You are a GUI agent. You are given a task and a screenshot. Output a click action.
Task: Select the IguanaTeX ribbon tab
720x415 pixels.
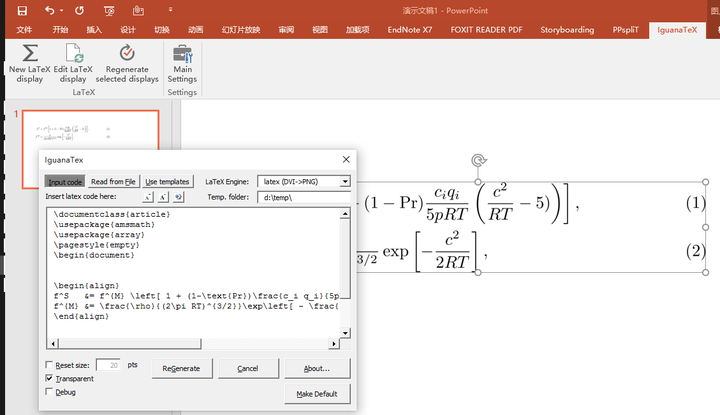677,30
